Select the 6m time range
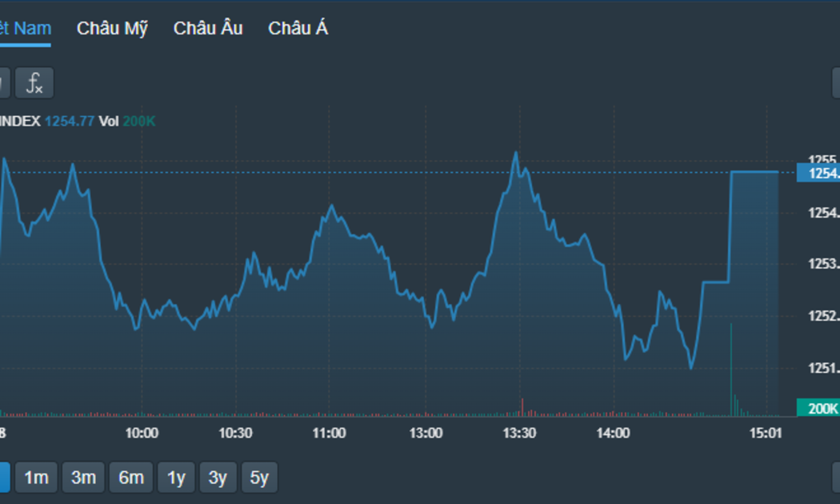840x504 pixels. coord(131,478)
